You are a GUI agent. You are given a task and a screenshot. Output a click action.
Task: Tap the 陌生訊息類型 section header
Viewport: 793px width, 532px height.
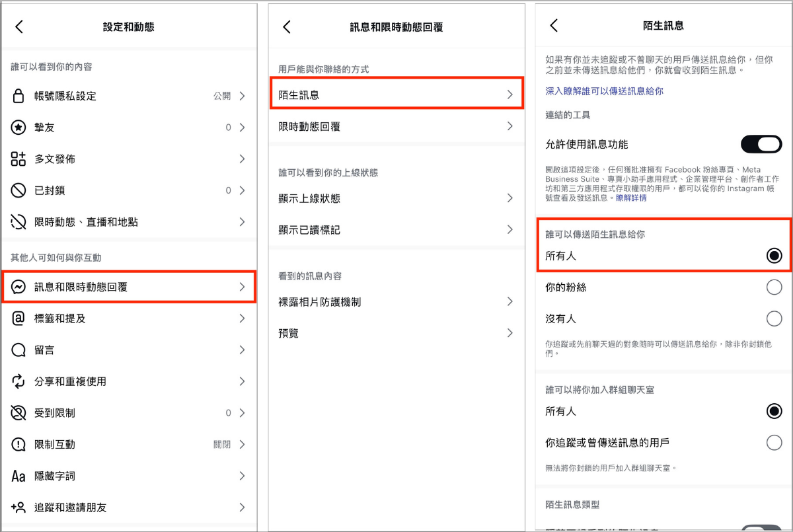(x=572, y=505)
